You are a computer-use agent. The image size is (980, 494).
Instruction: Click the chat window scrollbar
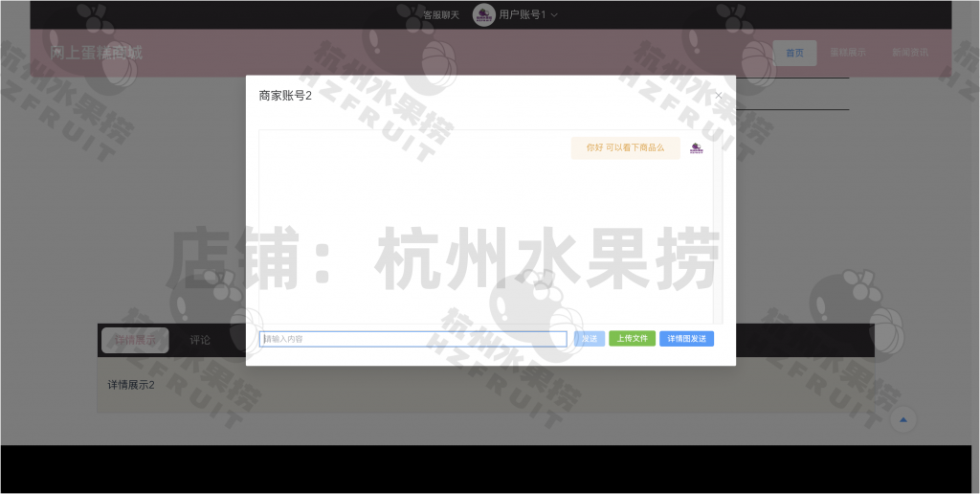pos(719,227)
